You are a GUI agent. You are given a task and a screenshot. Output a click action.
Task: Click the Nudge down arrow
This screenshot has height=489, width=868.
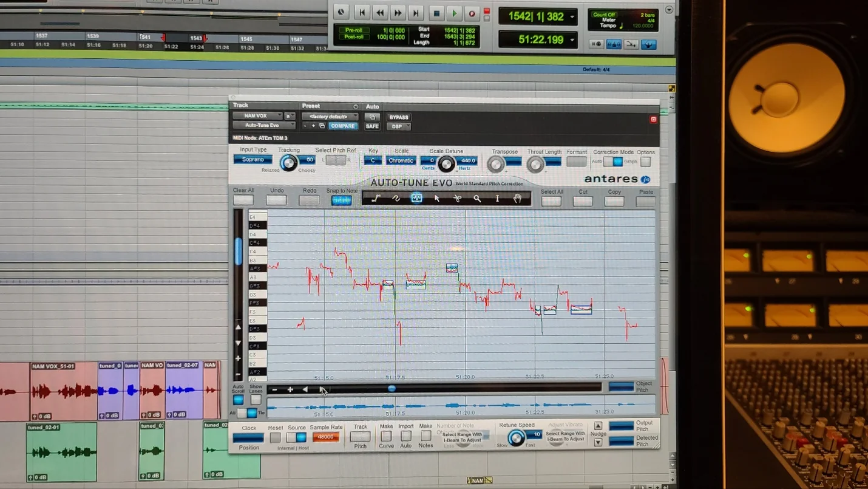coord(598,442)
